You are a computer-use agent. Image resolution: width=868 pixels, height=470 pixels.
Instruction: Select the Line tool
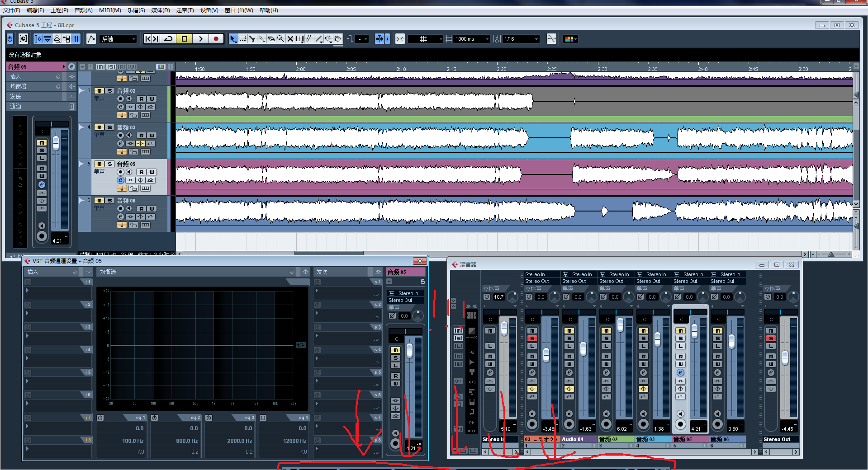(x=319, y=39)
